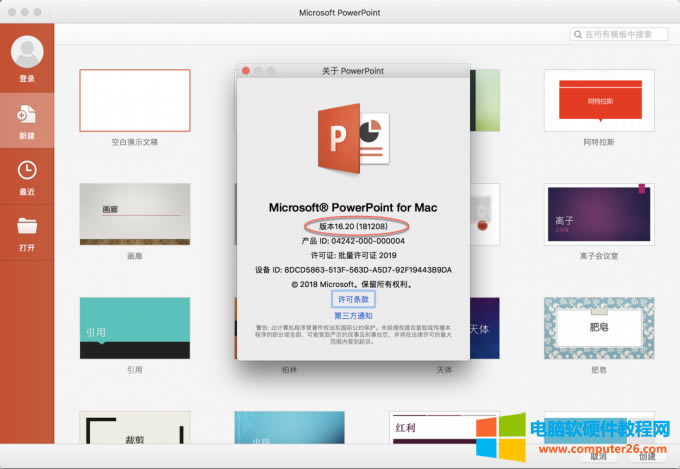Pick the 离子会议室 purple template

point(599,214)
